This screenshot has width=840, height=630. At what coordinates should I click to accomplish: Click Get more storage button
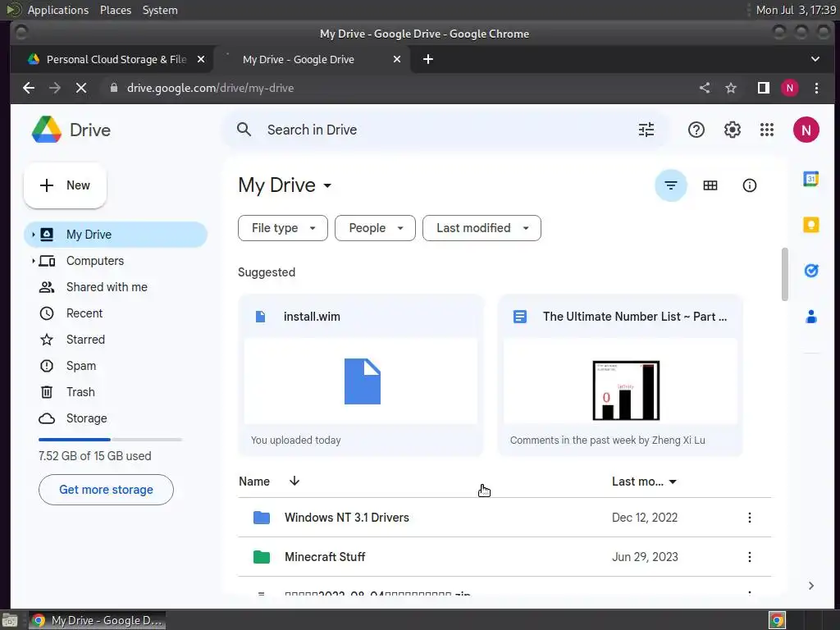[106, 490]
